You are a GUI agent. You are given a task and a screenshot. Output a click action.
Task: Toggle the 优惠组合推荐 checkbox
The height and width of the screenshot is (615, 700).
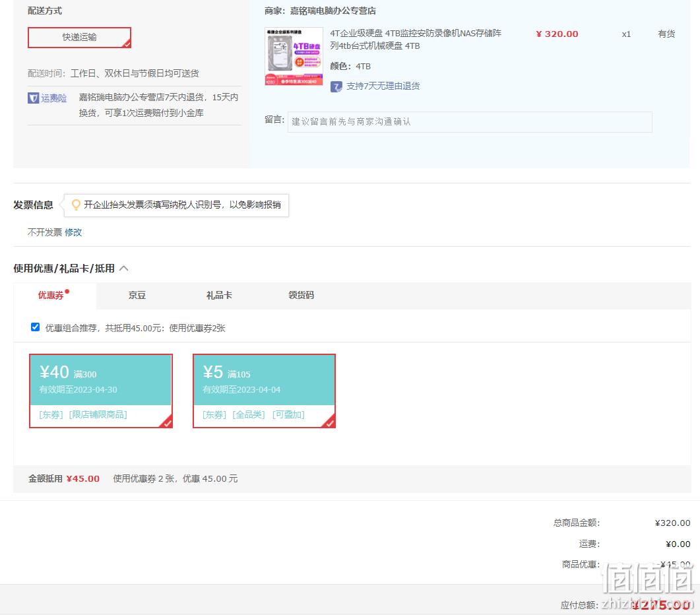pyautogui.click(x=35, y=327)
